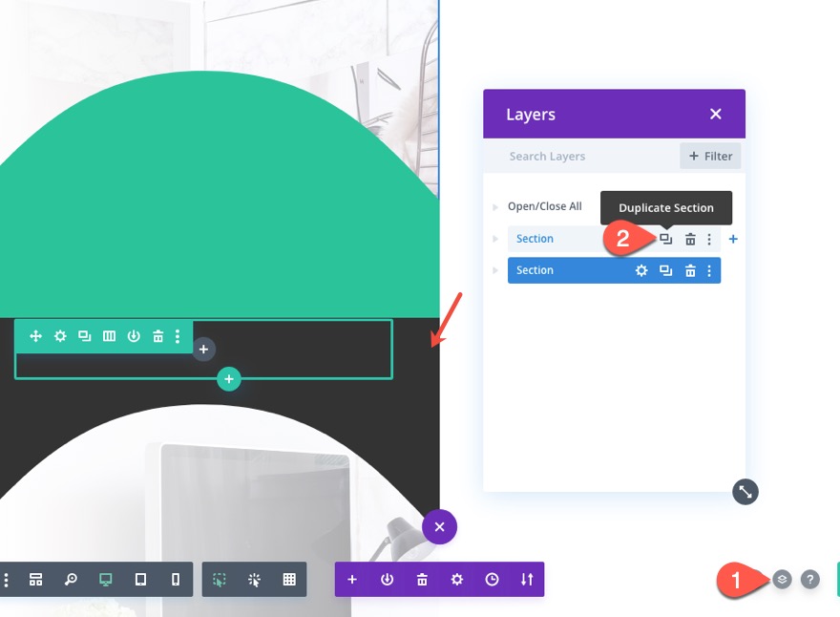The width and height of the screenshot is (840, 617).
Task: Activate zoom out magnifier view
Action: pos(71,580)
